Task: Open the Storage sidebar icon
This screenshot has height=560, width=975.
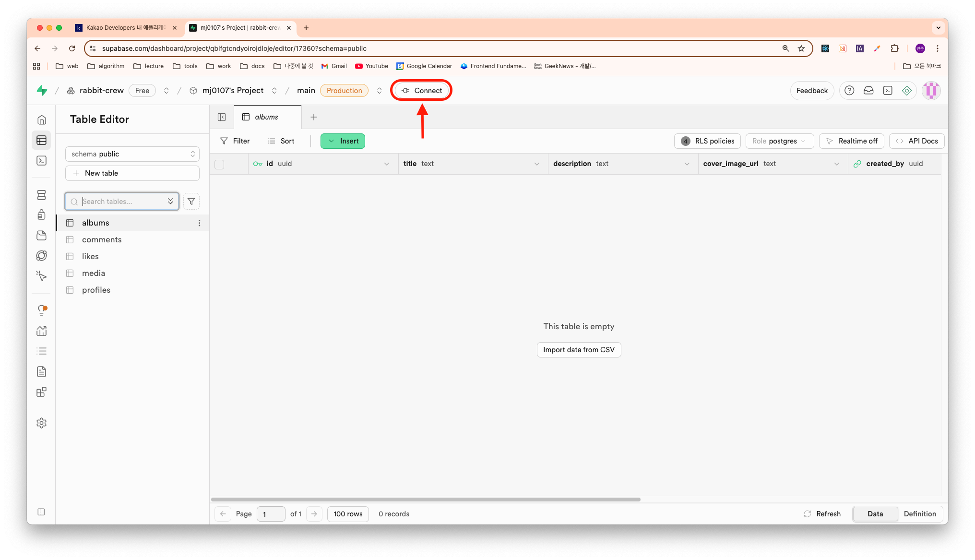Action: (x=42, y=235)
